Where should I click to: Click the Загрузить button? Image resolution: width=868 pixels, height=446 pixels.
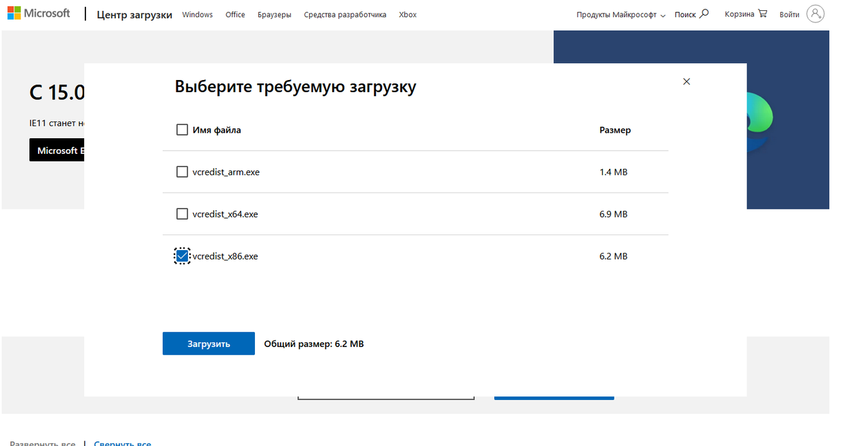209,344
